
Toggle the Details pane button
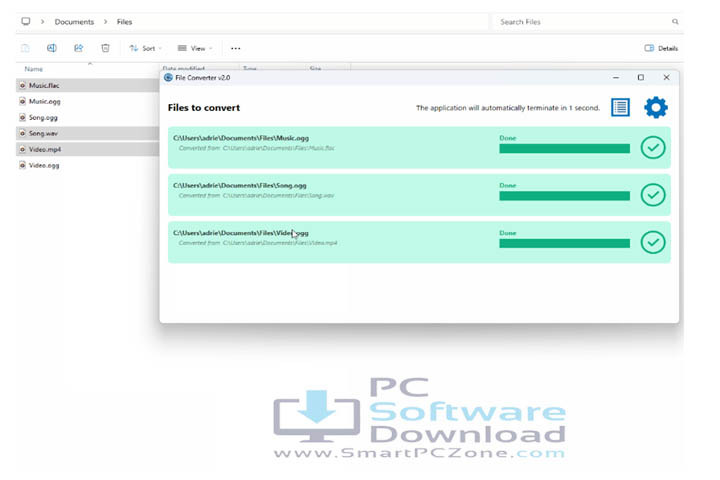(661, 48)
